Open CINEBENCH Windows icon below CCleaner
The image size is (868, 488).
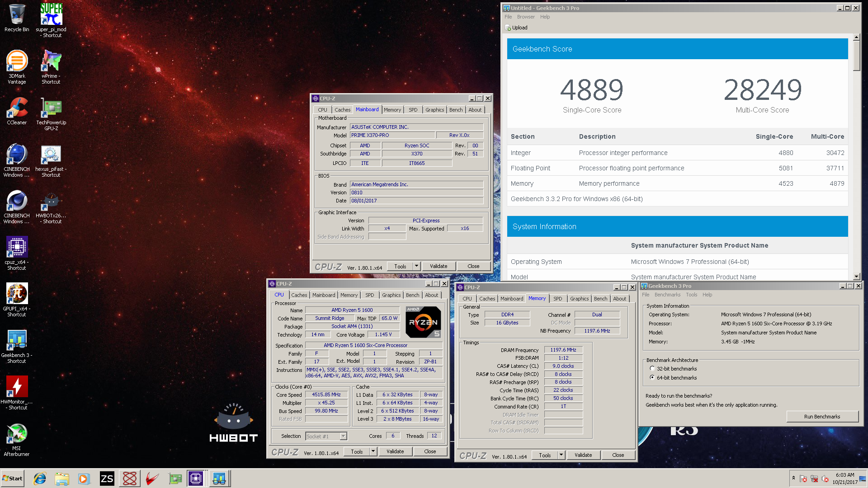pyautogui.click(x=17, y=160)
